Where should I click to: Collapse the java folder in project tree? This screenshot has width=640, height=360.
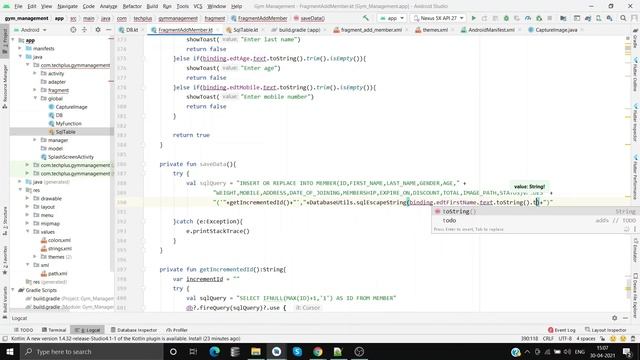point(20,57)
